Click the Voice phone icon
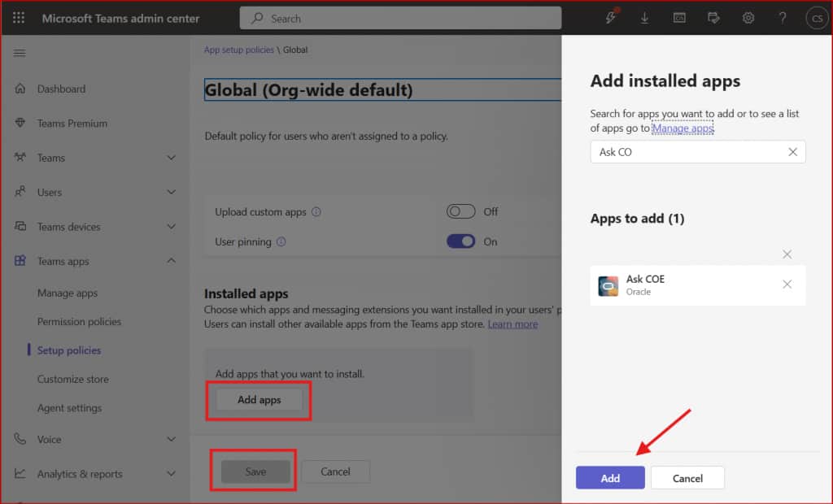Image resolution: width=833 pixels, height=504 pixels. click(20, 439)
